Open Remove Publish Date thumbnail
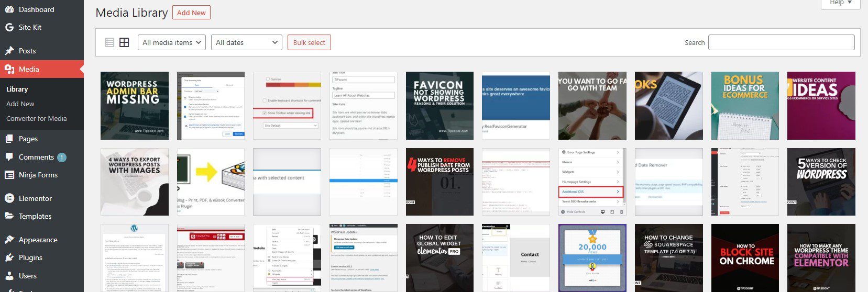Viewport: 868px width, 292px height. coord(440,182)
